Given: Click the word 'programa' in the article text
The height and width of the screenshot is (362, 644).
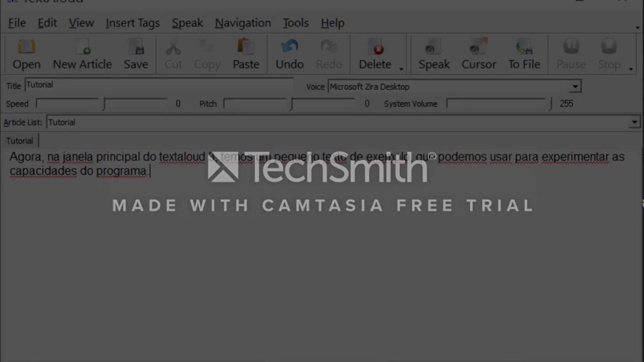Looking at the screenshot, I should coord(121,171).
